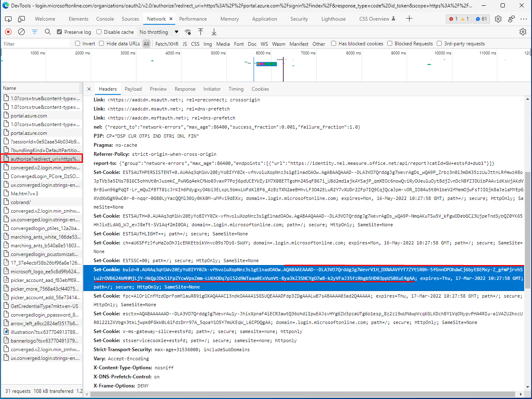532x399 pixels.
Task: Open DevTools settings gear in the tab bar
Action: coord(498,19)
